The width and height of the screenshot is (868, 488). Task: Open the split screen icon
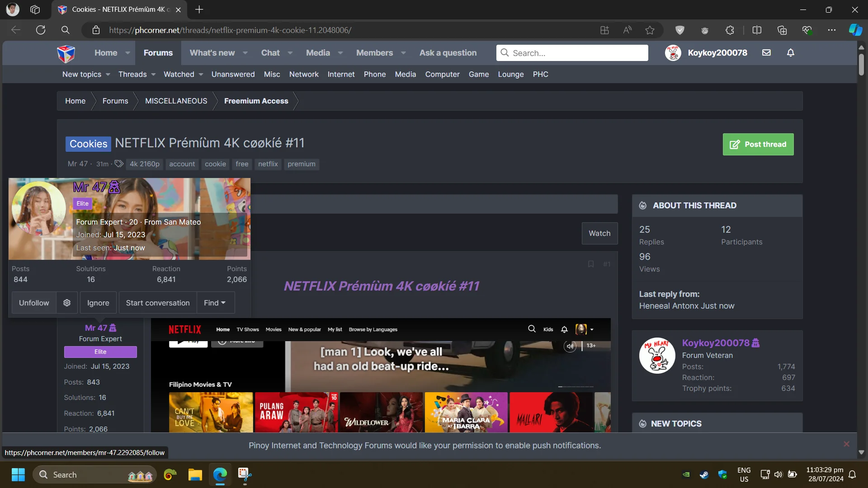click(757, 30)
